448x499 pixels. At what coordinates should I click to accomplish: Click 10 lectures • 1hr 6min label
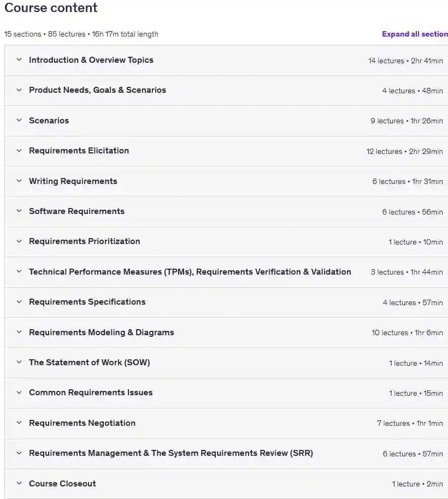[x=407, y=332]
